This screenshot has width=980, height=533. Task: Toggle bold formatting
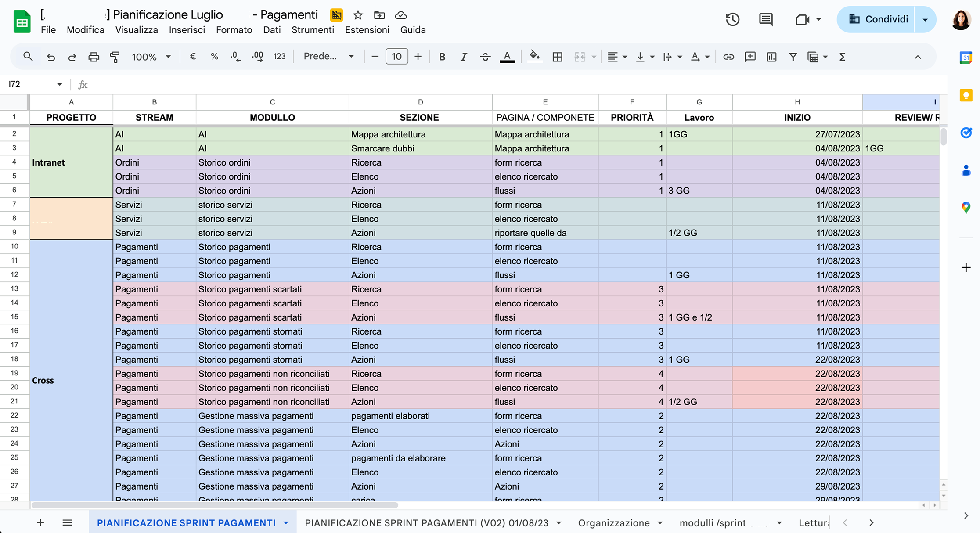(x=442, y=57)
